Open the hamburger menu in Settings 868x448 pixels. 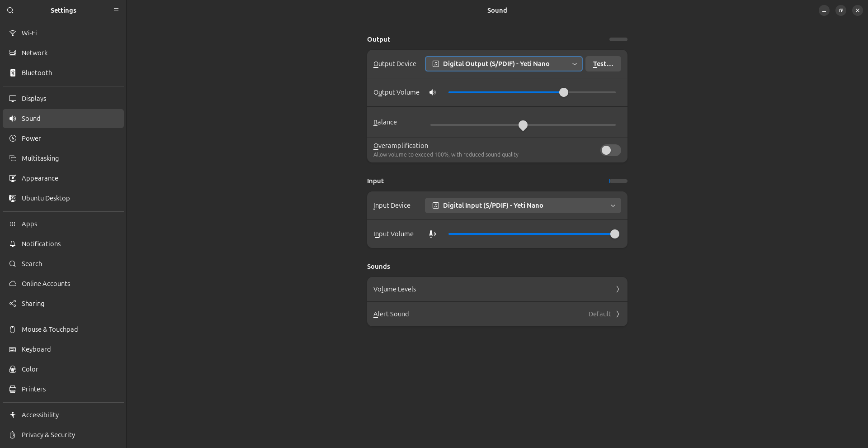click(116, 10)
